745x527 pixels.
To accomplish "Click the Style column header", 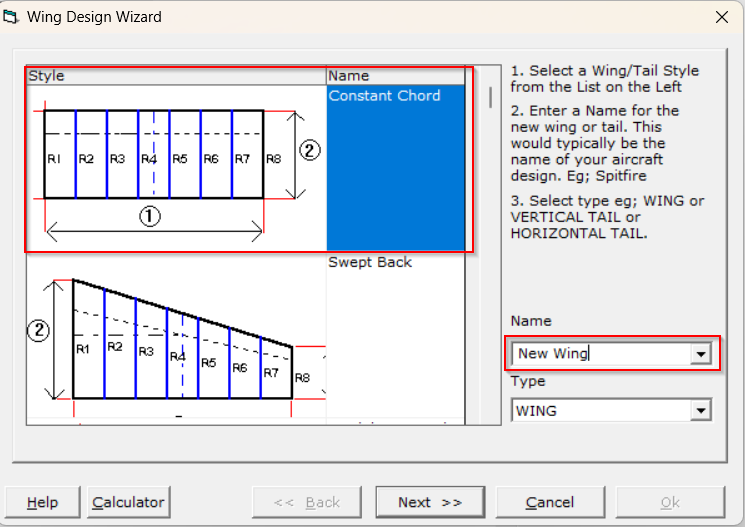I will click(x=176, y=76).
